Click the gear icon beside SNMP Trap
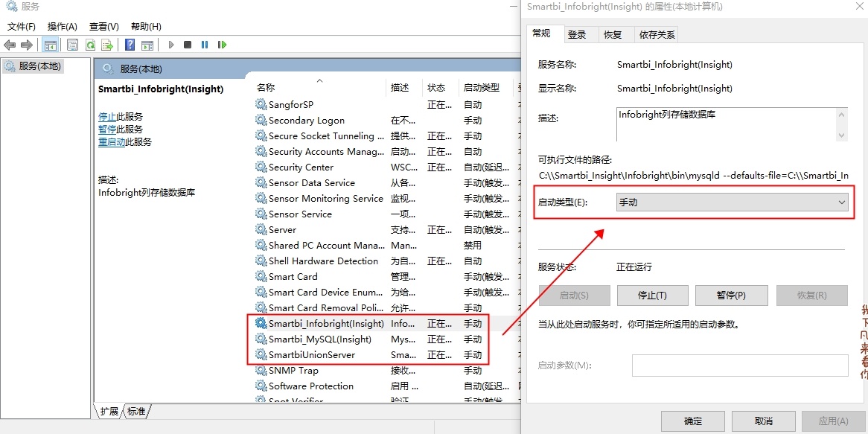868x434 pixels. pyautogui.click(x=261, y=370)
